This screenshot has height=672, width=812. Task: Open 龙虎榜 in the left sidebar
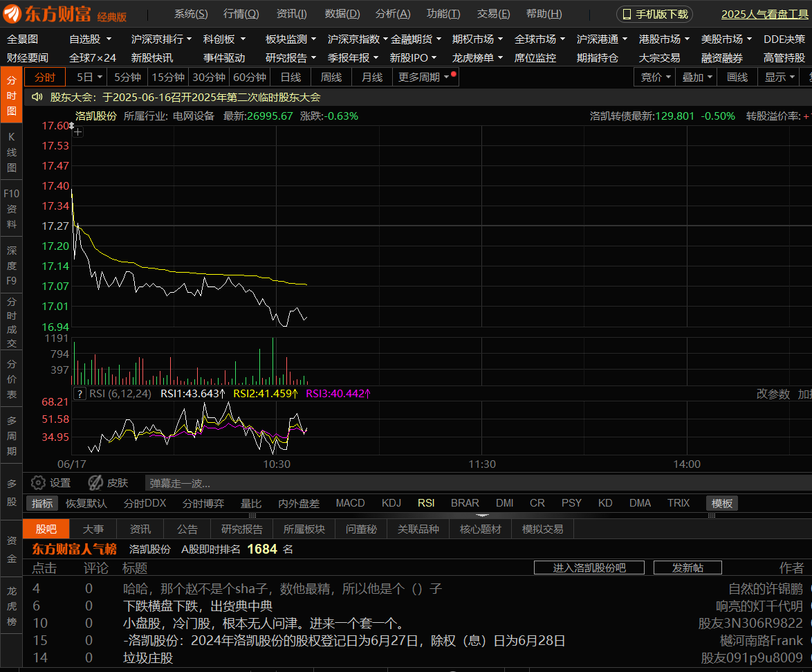(x=11, y=606)
